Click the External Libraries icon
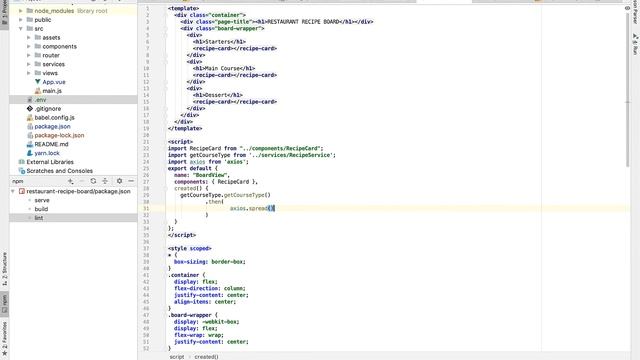Screen dimensions: 640x360 pyautogui.click(x=22, y=162)
